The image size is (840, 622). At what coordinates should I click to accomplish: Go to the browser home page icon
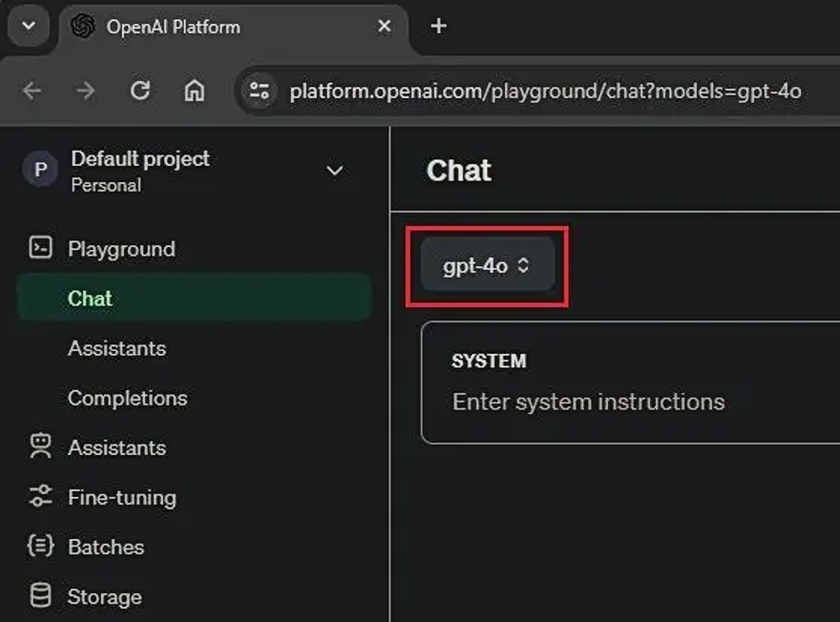tap(195, 91)
